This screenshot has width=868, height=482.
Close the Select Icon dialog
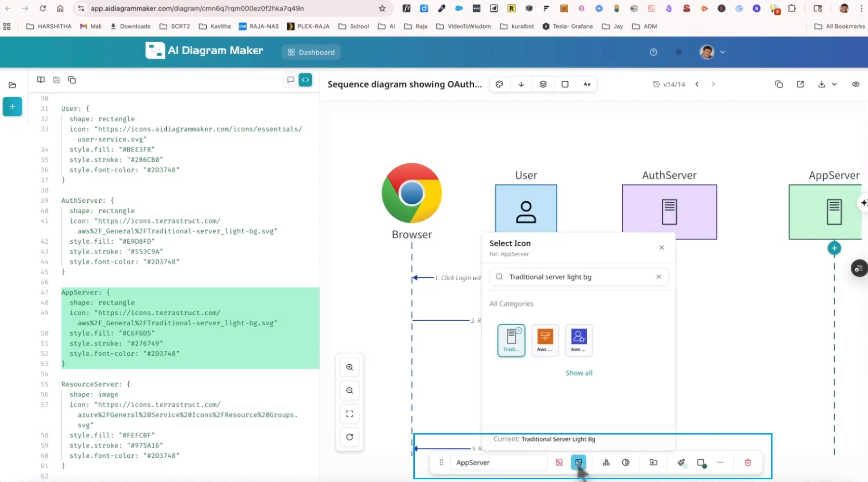(x=662, y=247)
